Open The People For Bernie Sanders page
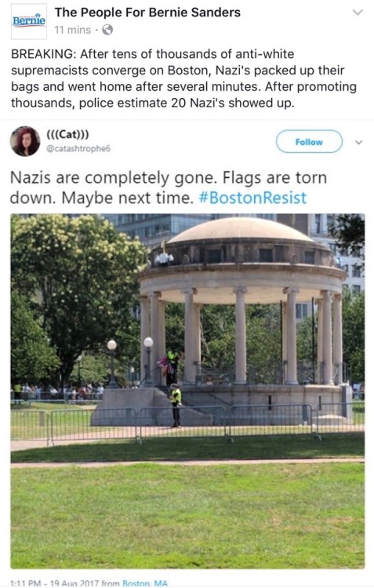Screen dimensions: 374x588 tap(147, 13)
